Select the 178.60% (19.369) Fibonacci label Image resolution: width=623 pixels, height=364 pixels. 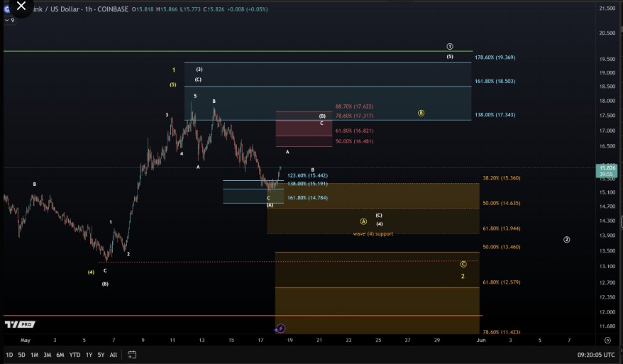pos(495,57)
